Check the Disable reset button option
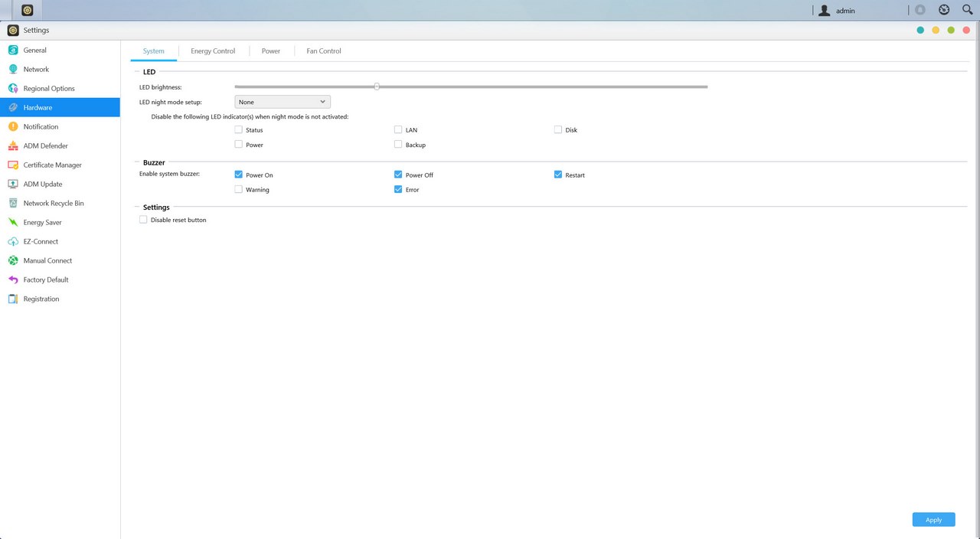The width and height of the screenshot is (980, 539). (143, 220)
